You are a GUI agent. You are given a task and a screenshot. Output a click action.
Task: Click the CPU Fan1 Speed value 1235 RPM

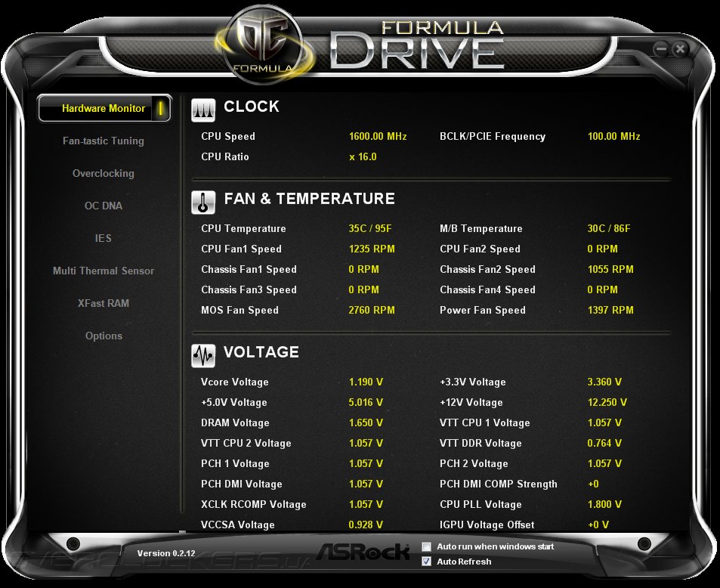[372, 249]
